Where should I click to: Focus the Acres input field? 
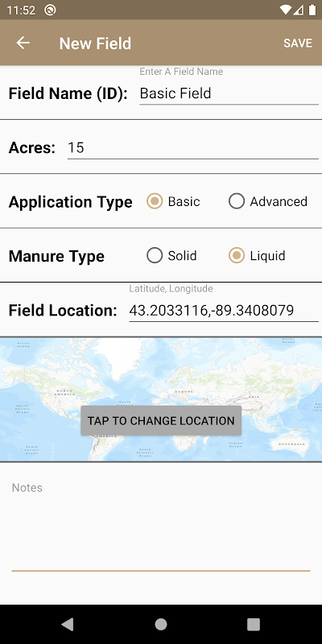pos(193,147)
